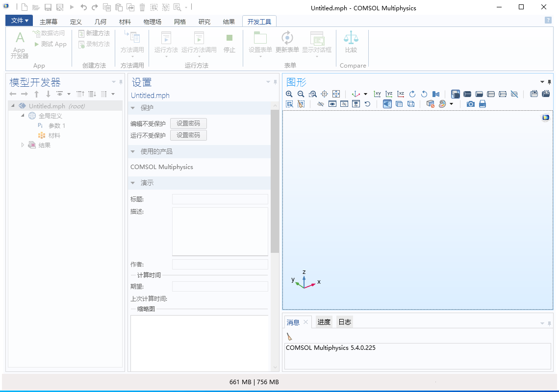The image size is (559, 392).
Task: Expand the 结果 tree node
Action: pyautogui.click(x=23, y=145)
